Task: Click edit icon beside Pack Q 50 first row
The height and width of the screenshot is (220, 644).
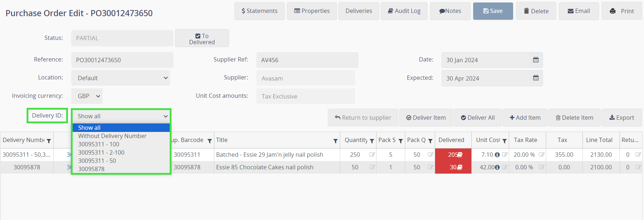Action: click(430, 155)
